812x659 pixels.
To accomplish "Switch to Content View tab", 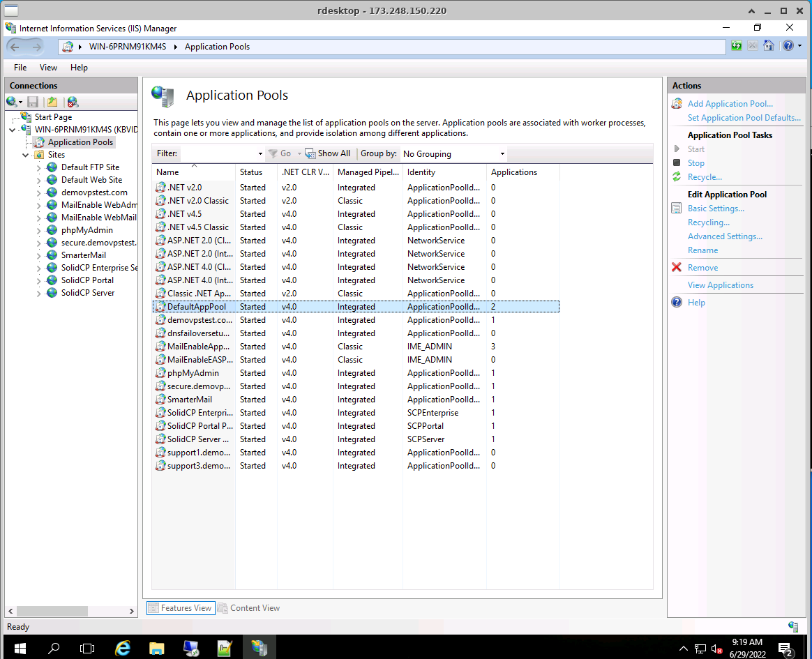I will (x=249, y=608).
